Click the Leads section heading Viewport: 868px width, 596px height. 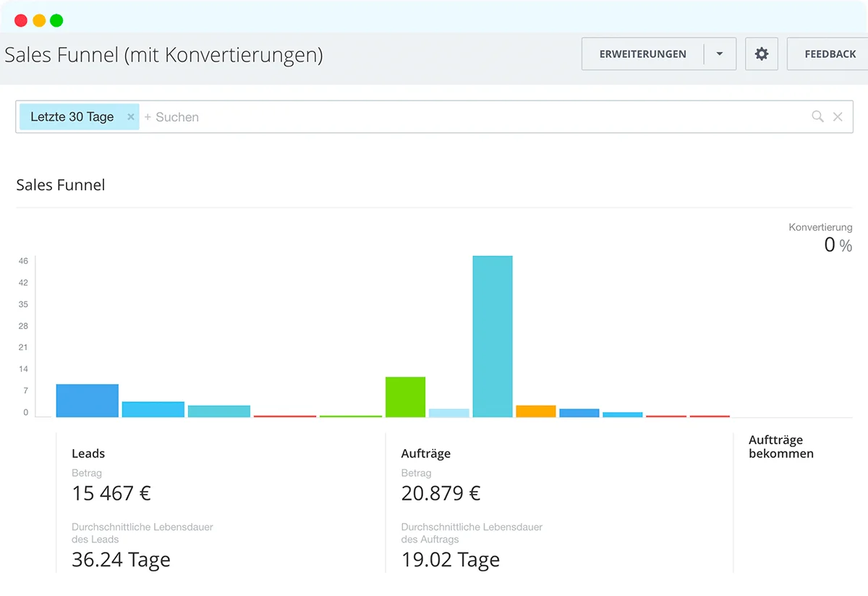pyautogui.click(x=88, y=454)
